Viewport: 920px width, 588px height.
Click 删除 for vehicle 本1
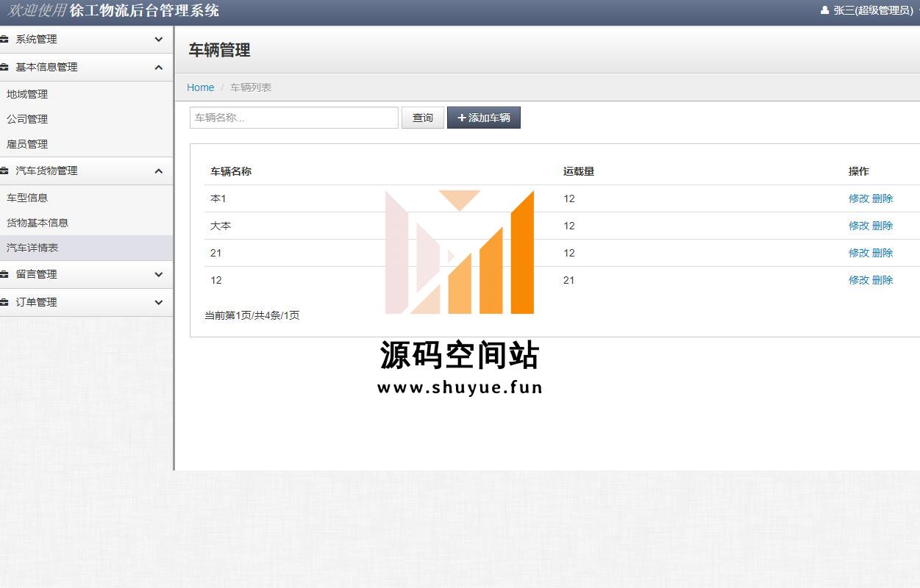point(882,198)
